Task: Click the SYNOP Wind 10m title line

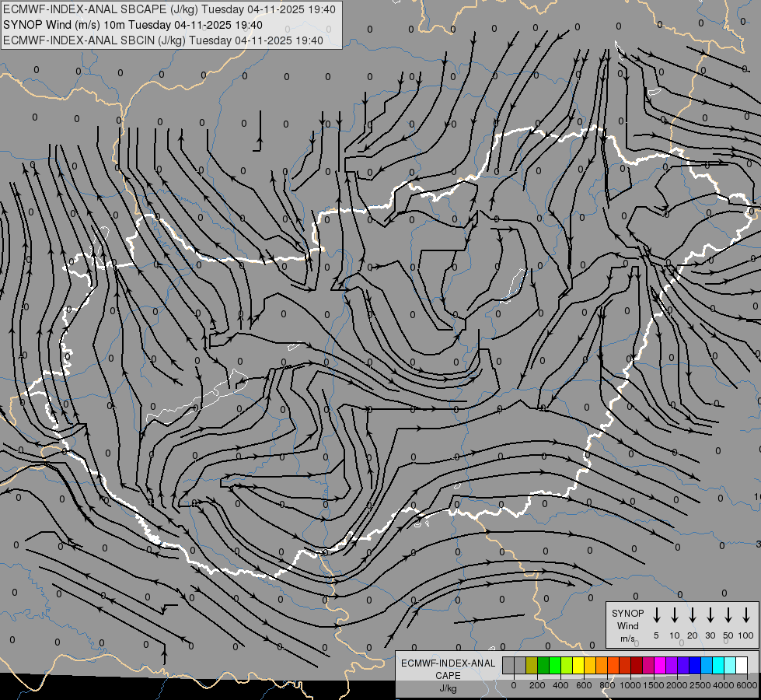Action: pos(132,25)
